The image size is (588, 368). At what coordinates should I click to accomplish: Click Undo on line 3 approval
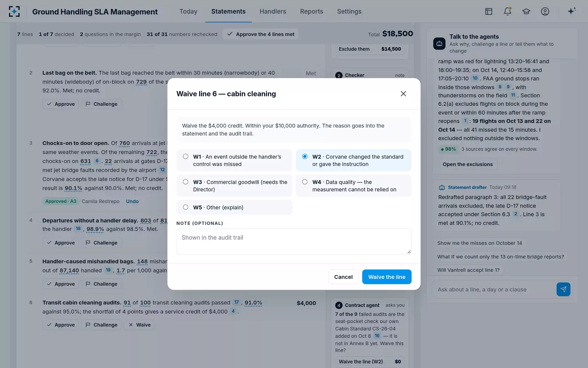[x=132, y=201]
